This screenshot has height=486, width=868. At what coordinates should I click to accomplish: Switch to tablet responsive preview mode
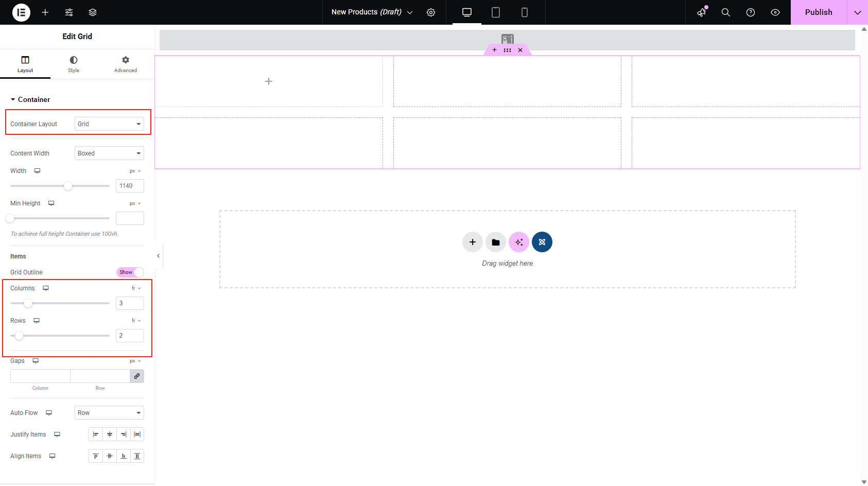pyautogui.click(x=496, y=12)
